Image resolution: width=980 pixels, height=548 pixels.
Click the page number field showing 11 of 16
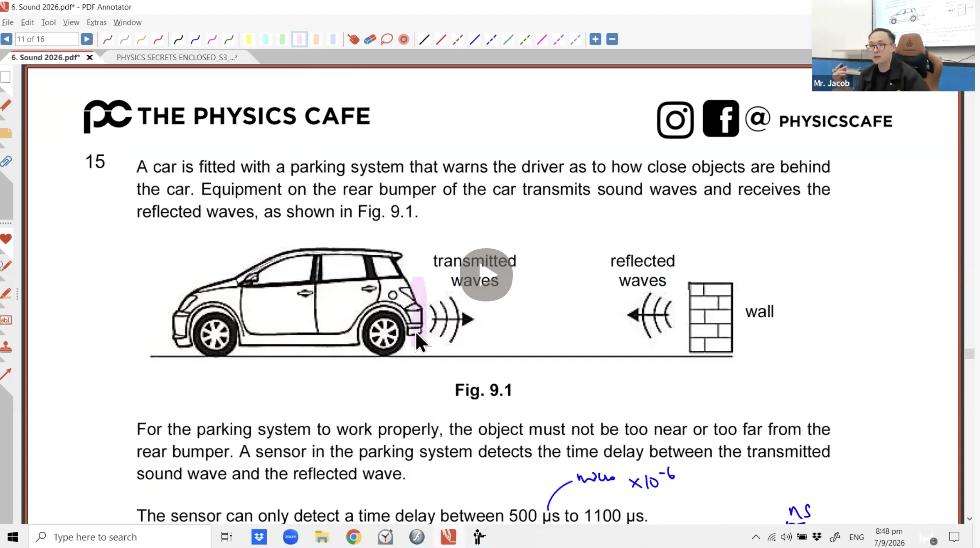click(47, 39)
